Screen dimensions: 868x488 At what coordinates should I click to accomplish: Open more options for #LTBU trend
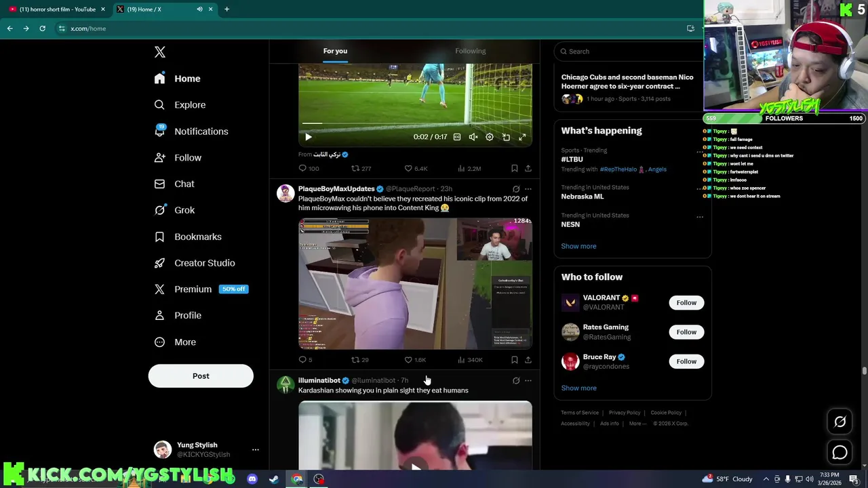pos(700,151)
